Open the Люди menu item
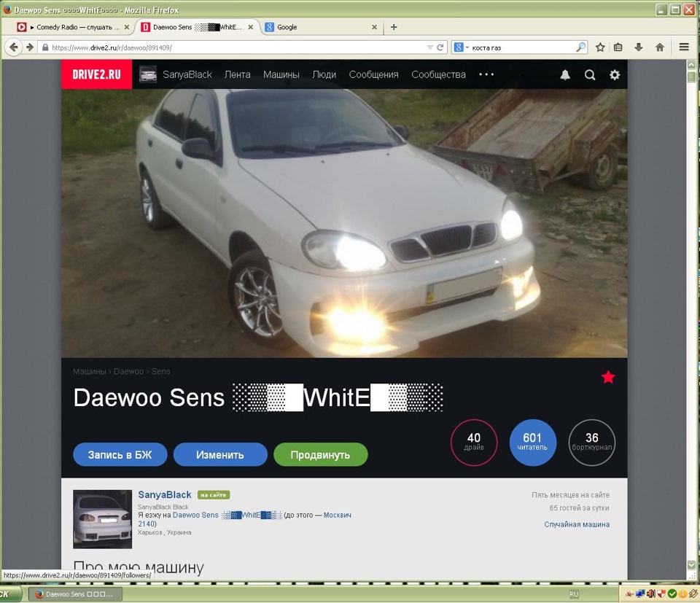This screenshot has width=700, height=603. (x=324, y=74)
